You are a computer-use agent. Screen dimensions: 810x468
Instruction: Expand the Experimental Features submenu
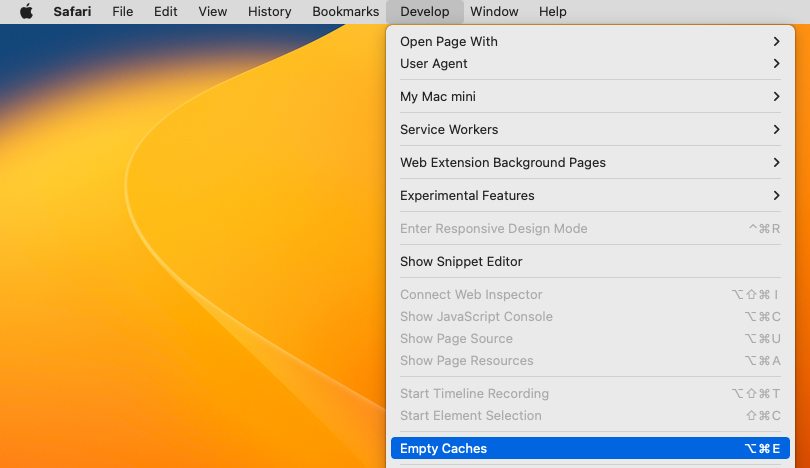(467, 196)
